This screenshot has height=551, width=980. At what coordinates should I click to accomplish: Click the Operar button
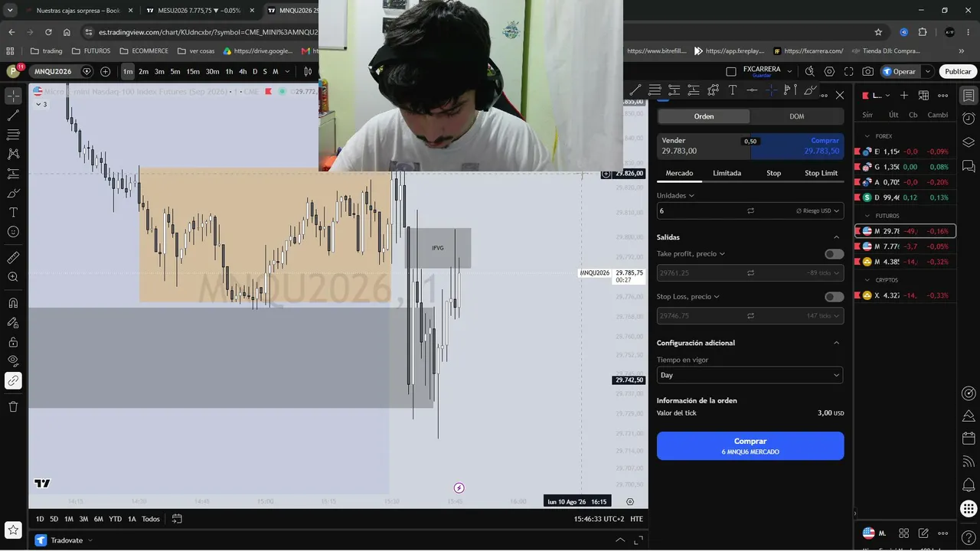[899, 71]
